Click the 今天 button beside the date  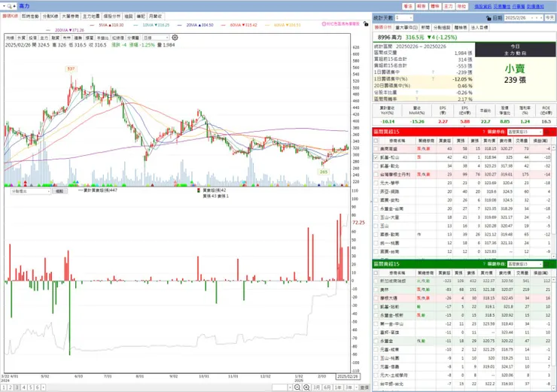pos(550,18)
